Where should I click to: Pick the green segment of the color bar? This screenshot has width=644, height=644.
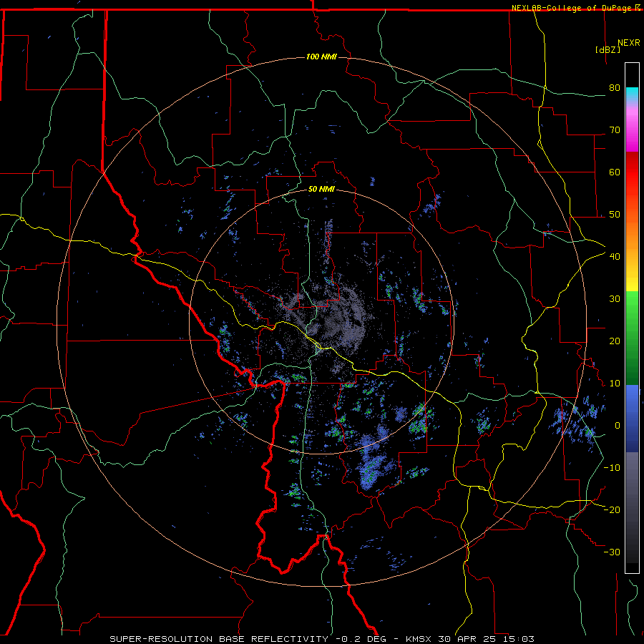tap(632, 338)
